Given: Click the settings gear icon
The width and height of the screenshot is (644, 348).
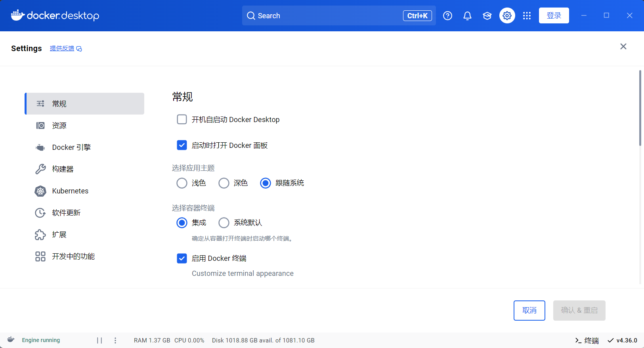Looking at the screenshot, I should [507, 16].
